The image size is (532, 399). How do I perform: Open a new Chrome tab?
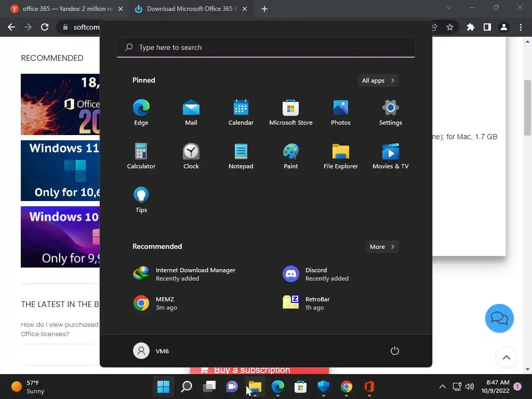pos(264,9)
